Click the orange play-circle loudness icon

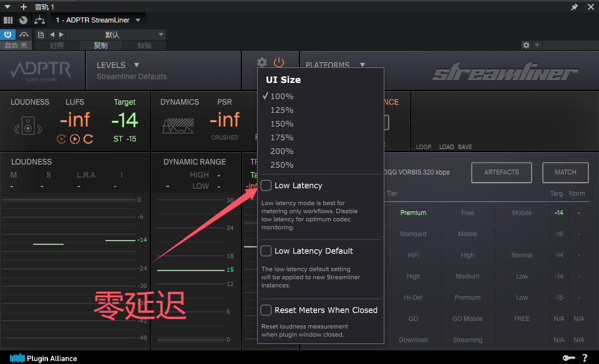pyautogui.click(x=75, y=139)
